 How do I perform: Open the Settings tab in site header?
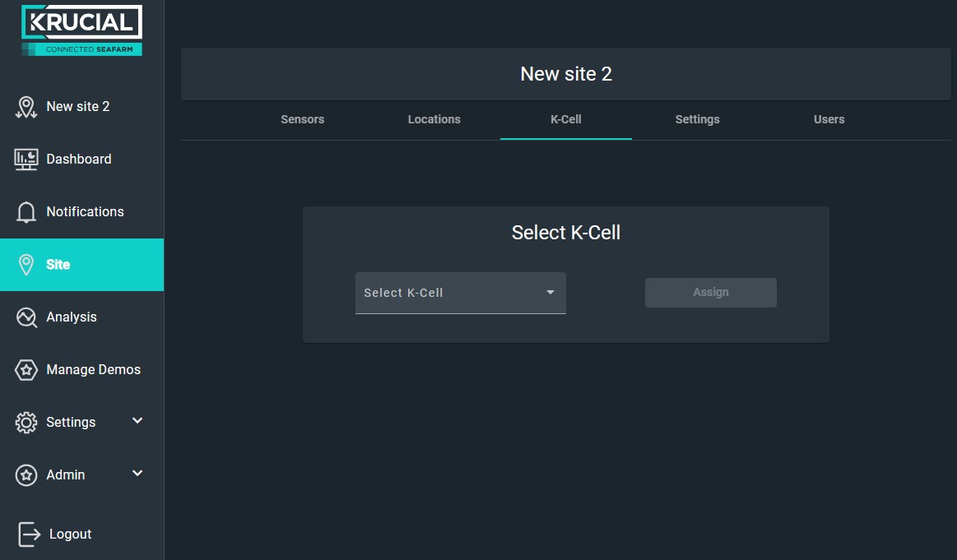pyautogui.click(x=698, y=119)
